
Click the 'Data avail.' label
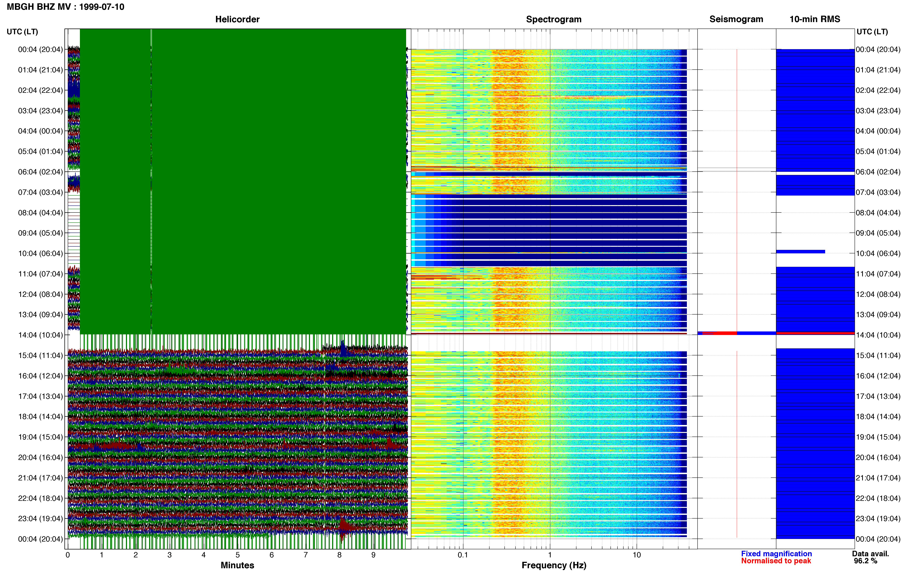point(870,554)
